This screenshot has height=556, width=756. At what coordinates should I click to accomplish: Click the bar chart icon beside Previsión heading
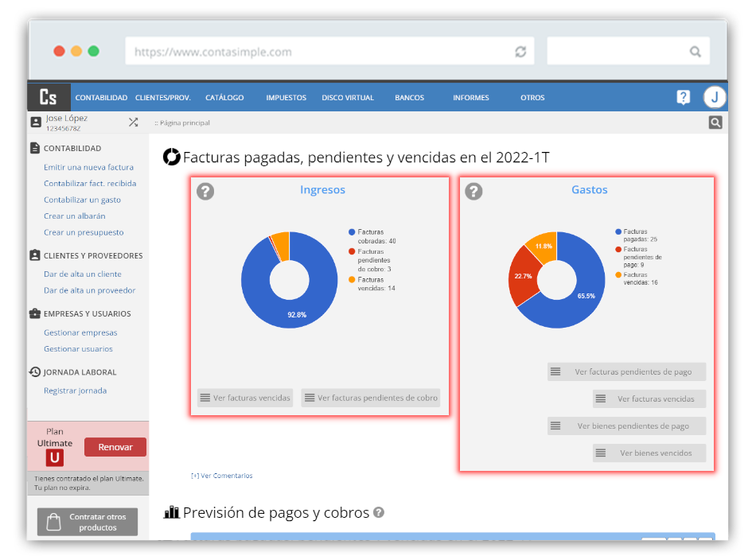(x=172, y=512)
